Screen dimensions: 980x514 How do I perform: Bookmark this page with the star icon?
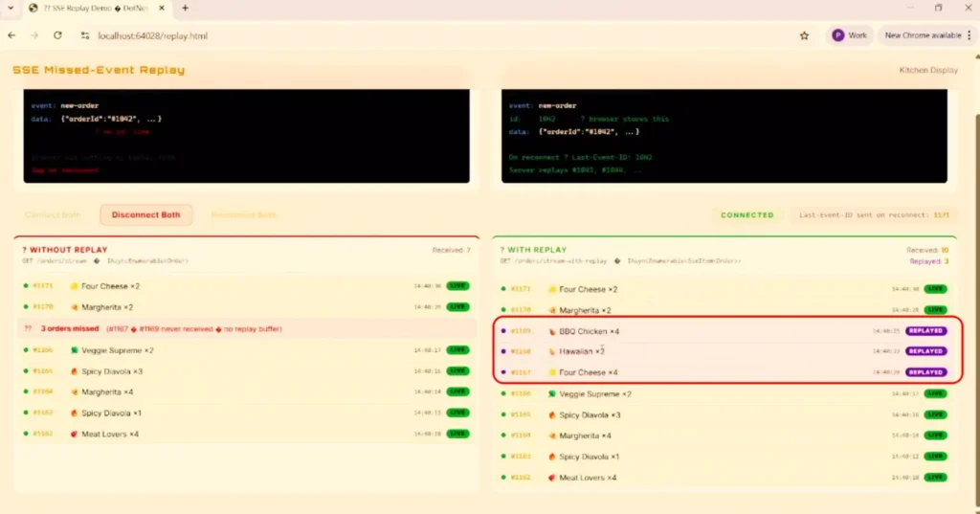(x=804, y=35)
